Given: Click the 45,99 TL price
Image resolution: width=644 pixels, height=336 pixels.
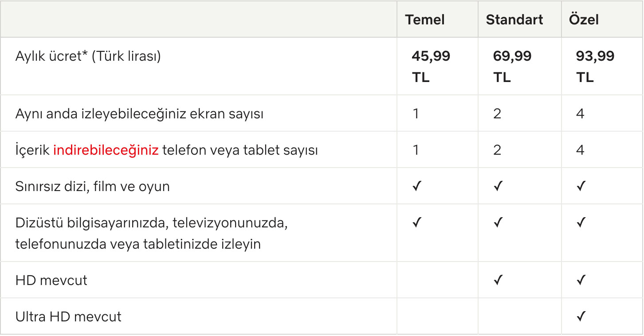Looking at the screenshot, I should tap(430, 66).
